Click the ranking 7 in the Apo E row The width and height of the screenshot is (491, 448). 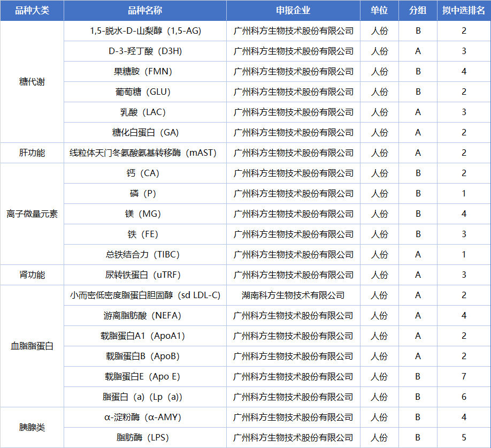point(464,377)
